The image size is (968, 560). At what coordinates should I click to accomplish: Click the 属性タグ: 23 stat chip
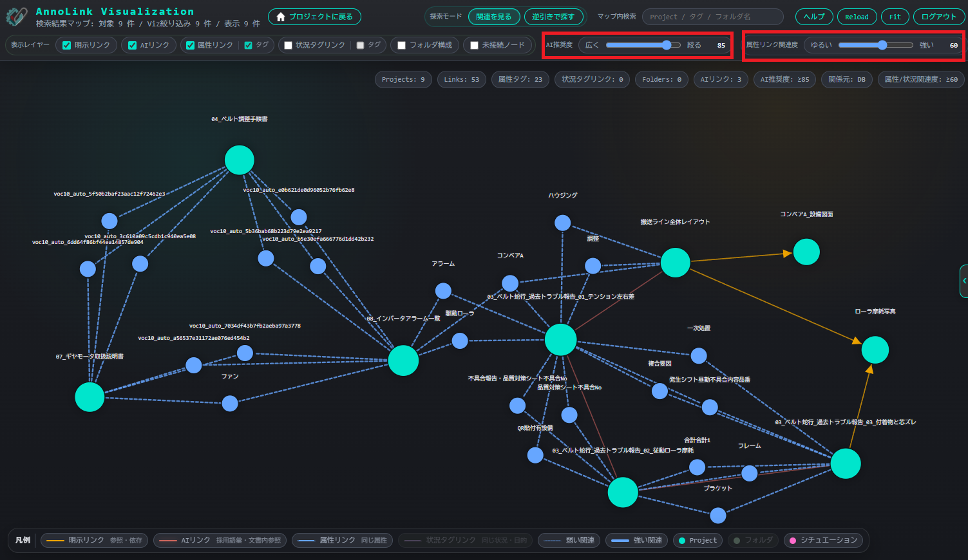pos(520,80)
